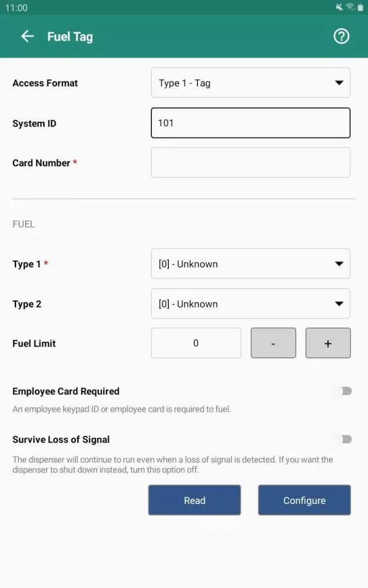368x588 pixels.
Task: Increase fuel limit with plus button
Action: click(328, 343)
